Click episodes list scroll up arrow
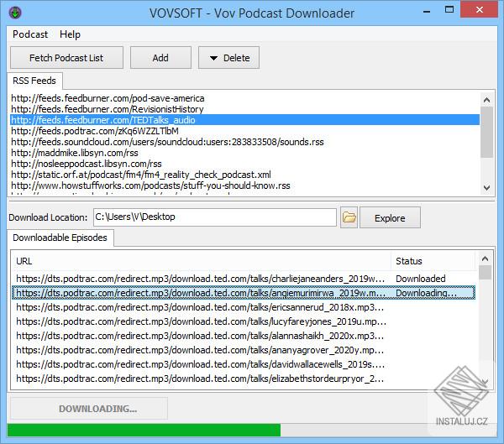Image resolution: width=504 pixels, height=444 pixels. coord(485,259)
